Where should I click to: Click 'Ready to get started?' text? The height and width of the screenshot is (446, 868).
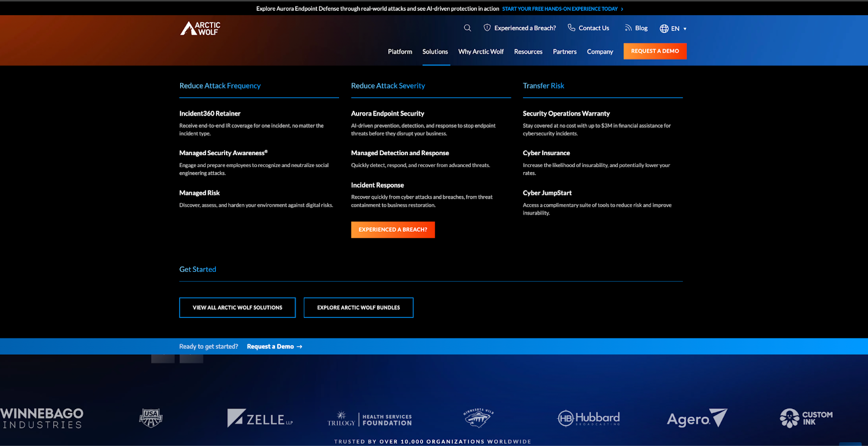click(x=209, y=347)
